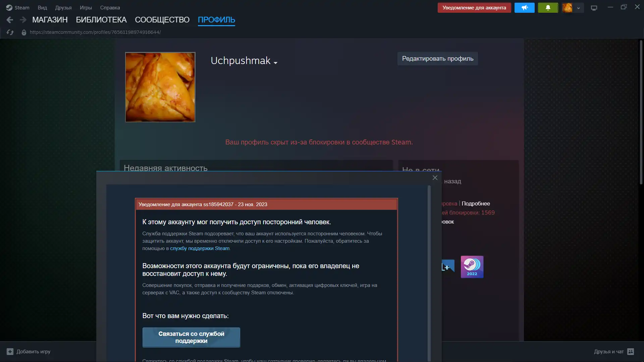This screenshot has width=644, height=362.
Task: Reload the page with refresh icon
Action: [10, 32]
